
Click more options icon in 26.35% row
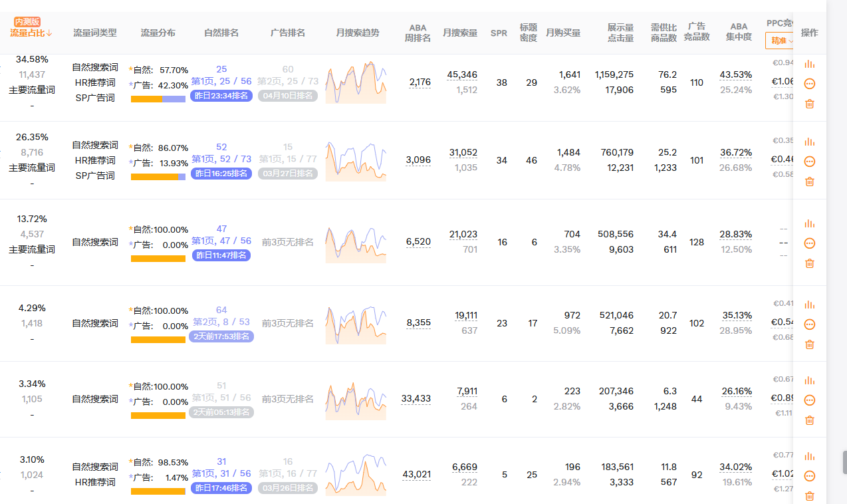809,162
